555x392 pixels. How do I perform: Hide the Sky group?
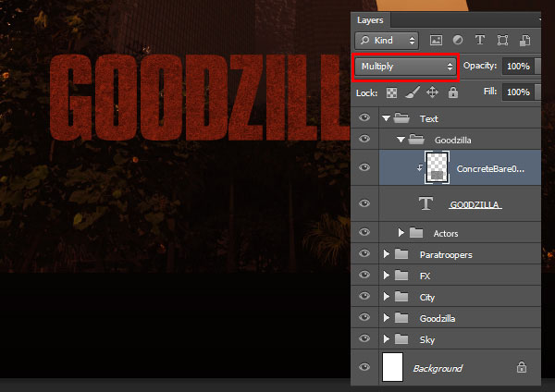coord(364,338)
